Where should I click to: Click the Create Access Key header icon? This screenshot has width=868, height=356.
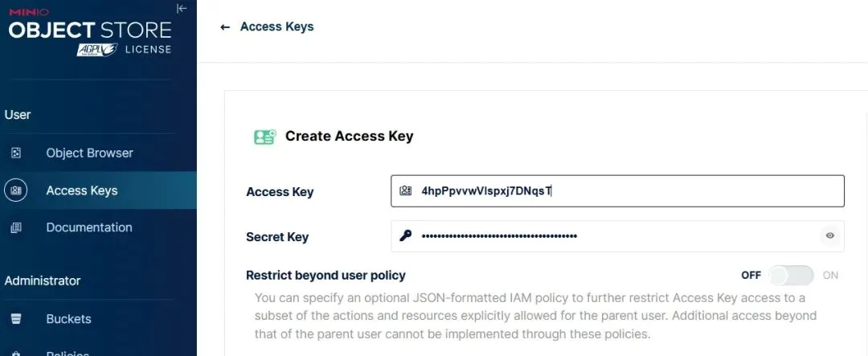click(264, 137)
